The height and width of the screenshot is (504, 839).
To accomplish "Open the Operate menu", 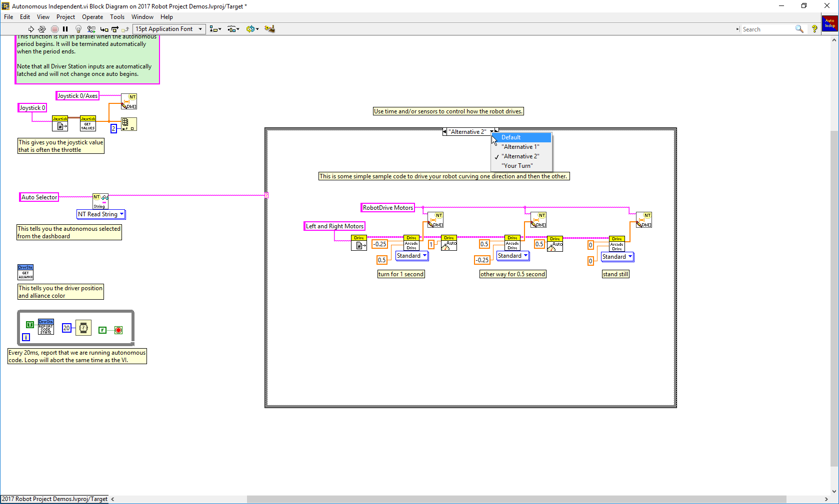I will click(x=92, y=17).
